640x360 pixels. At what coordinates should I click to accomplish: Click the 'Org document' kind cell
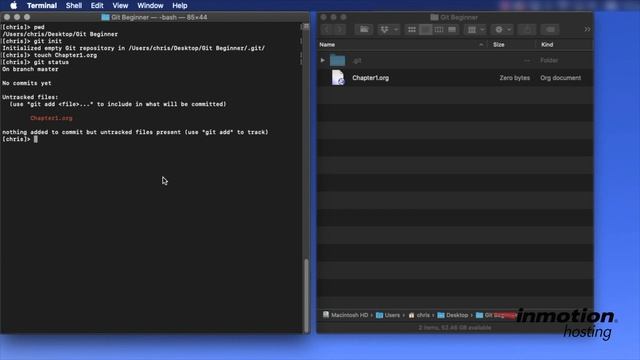pyautogui.click(x=560, y=78)
